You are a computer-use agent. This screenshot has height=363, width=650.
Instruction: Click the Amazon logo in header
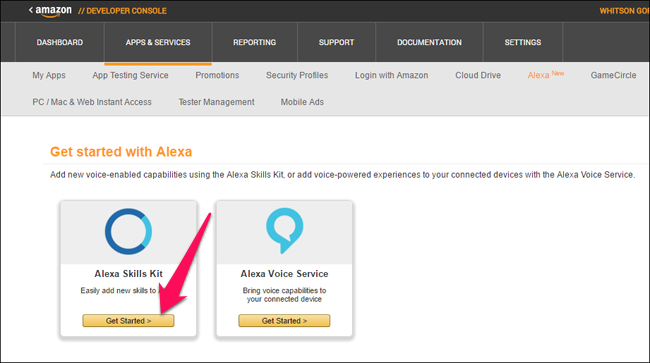53,11
